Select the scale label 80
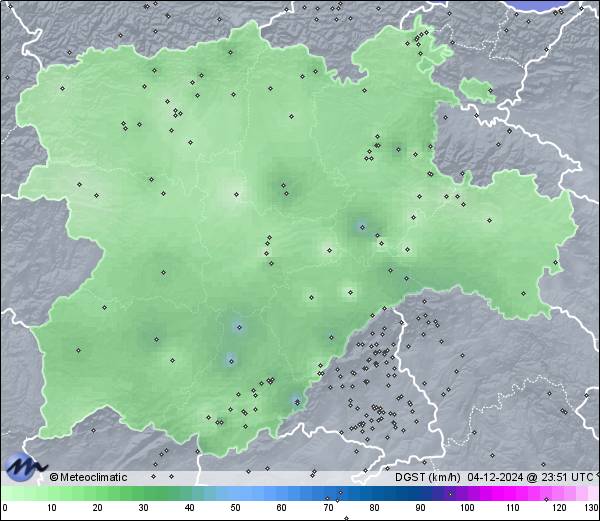Viewport: 600px width, 521px height. point(375,508)
